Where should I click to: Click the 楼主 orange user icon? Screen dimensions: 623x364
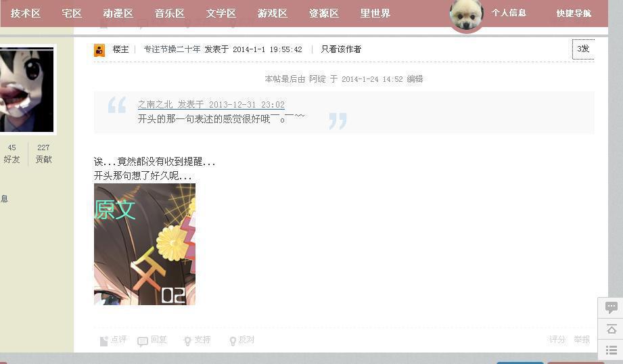click(x=99, y=50)
